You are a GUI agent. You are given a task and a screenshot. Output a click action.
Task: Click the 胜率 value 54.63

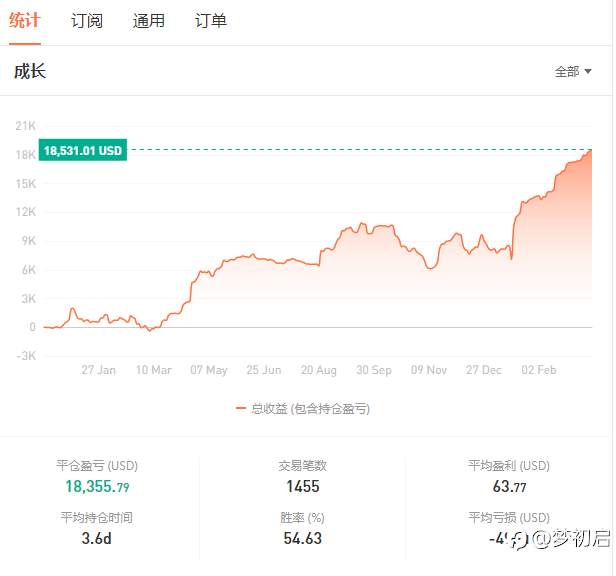[302, 538]
